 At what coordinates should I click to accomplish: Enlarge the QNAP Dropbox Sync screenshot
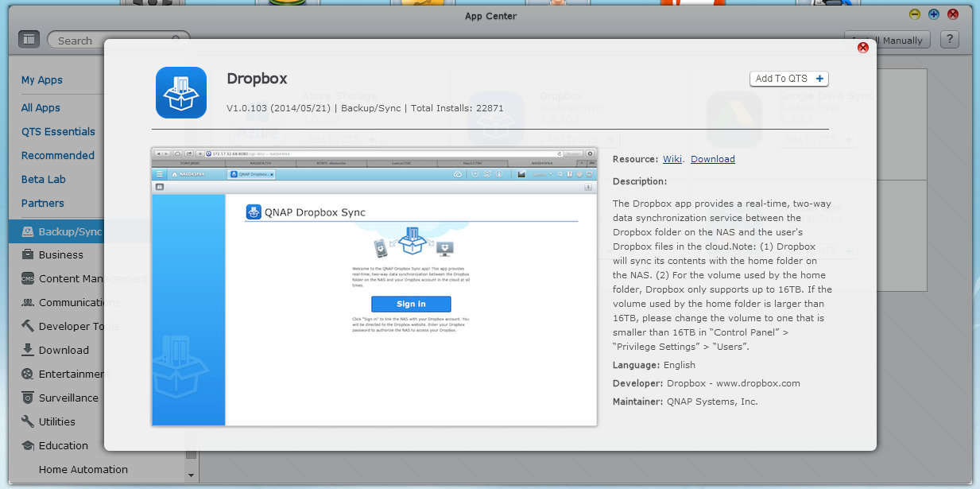(374, 286)
